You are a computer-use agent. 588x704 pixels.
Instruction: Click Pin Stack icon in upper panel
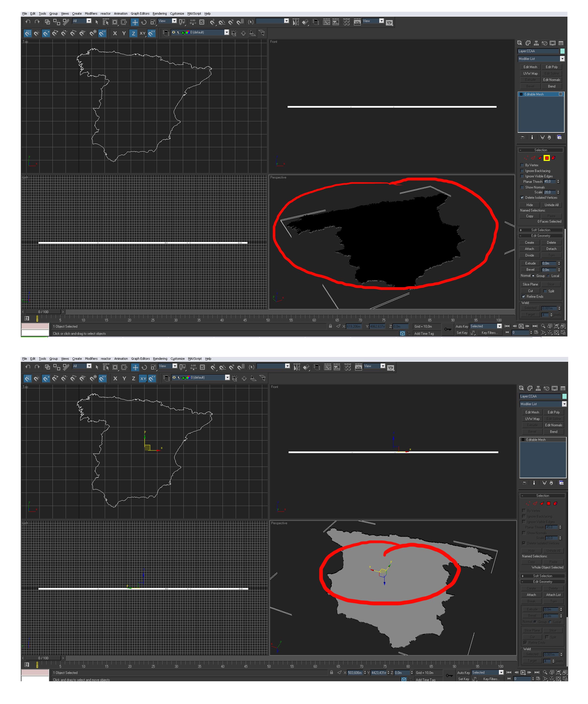(x=522, y=137)
